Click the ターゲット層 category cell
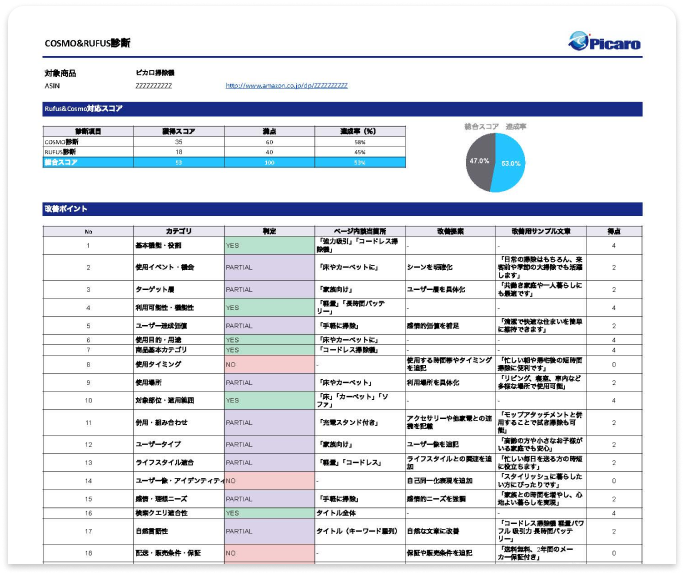The width and height of the screenshot is (683, 573). point(179,289)
